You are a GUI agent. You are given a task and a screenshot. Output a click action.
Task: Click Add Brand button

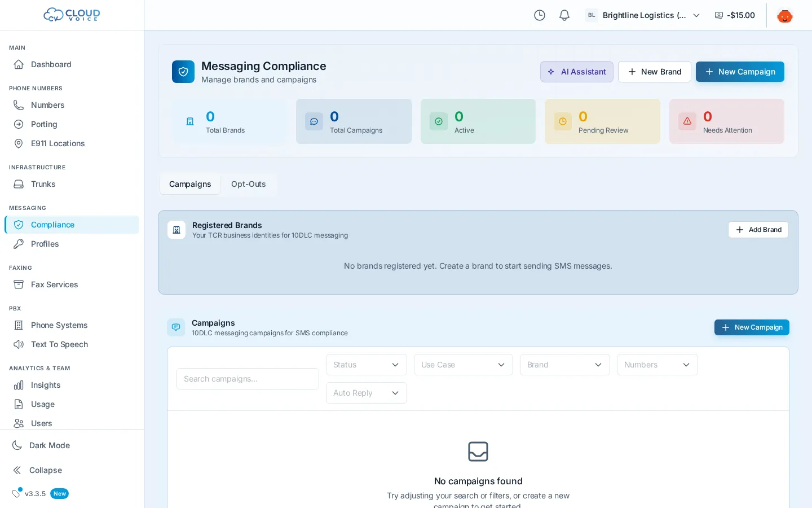tap(758, 230)
